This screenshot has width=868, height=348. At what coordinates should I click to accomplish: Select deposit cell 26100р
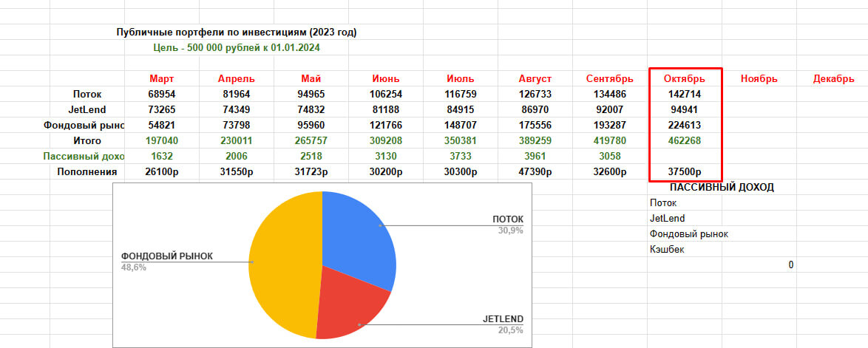[162, 171]
